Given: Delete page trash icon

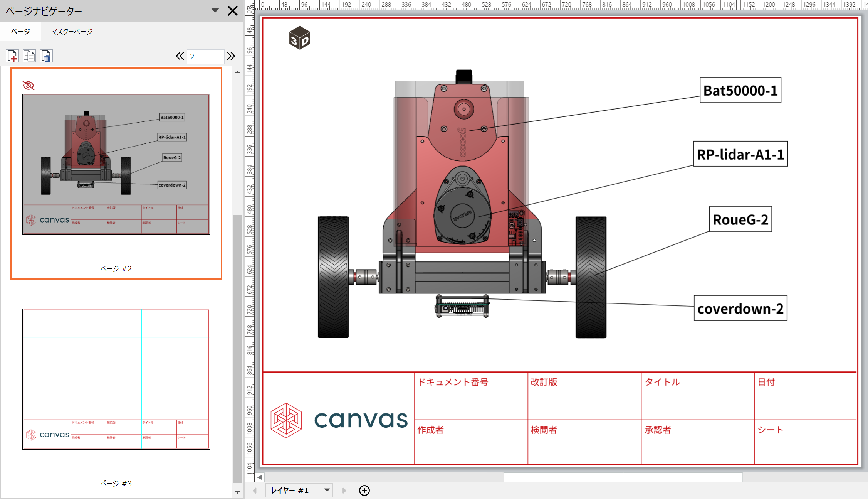Looking at the screenshot, I should (46, 56).
